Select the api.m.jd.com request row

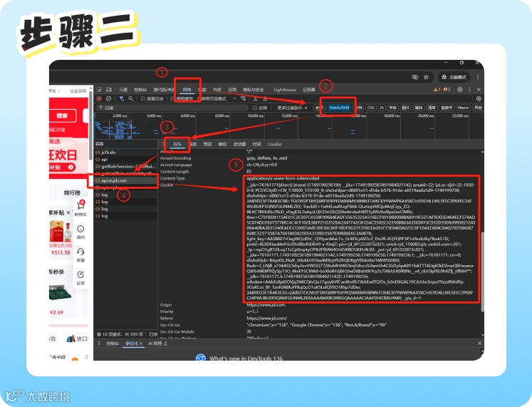pyautogui.click(x=126, y=180)
